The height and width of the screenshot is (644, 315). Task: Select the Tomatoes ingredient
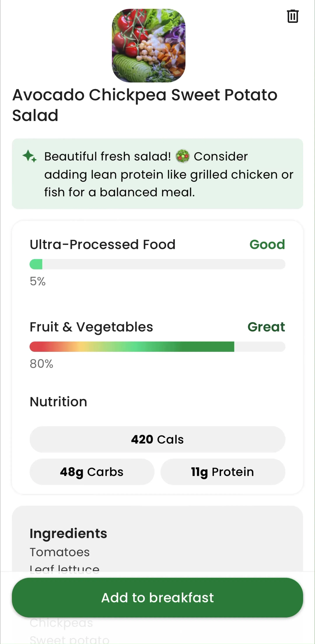[60, 552]
